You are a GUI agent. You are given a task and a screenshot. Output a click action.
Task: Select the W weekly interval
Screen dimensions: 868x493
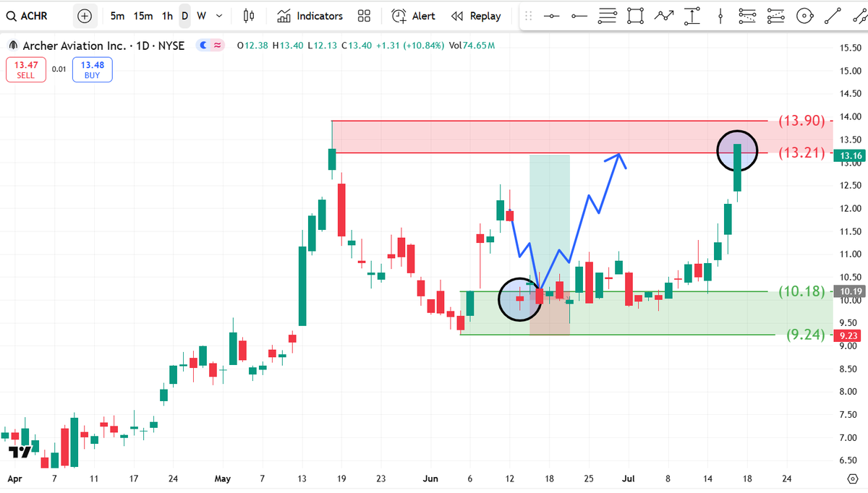click(201, 16)
